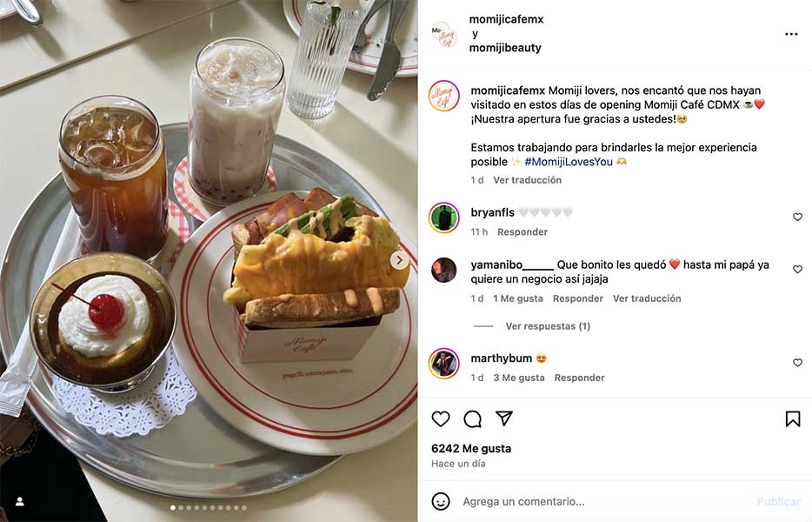The image size is (812, 522).
Task: Show tagged people icon on photo
Action: (20, 501)
